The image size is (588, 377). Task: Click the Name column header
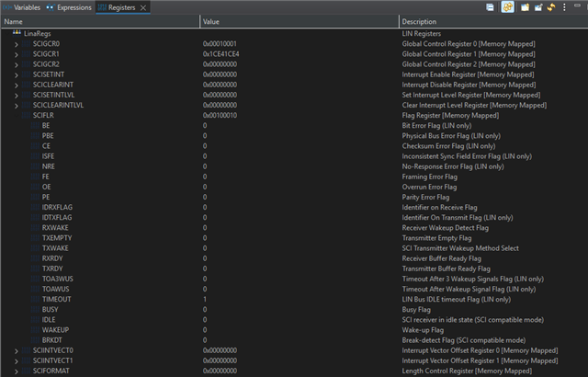100,21
